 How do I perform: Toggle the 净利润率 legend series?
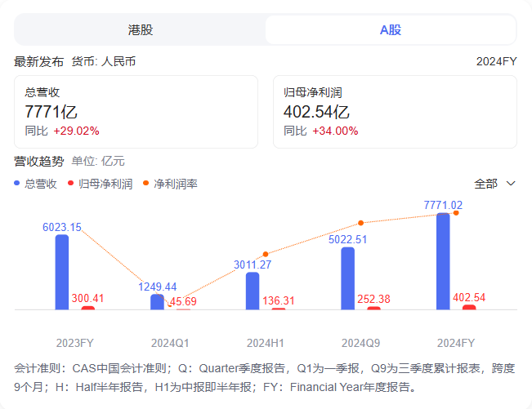click(x=170, y=184)
